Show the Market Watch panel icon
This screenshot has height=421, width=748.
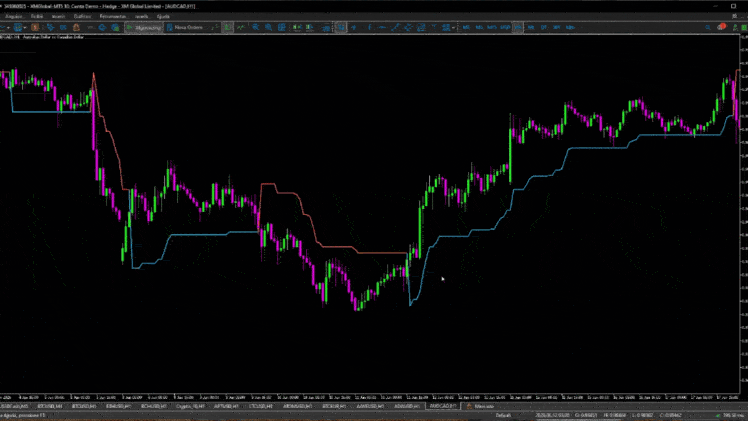[35, 27]
